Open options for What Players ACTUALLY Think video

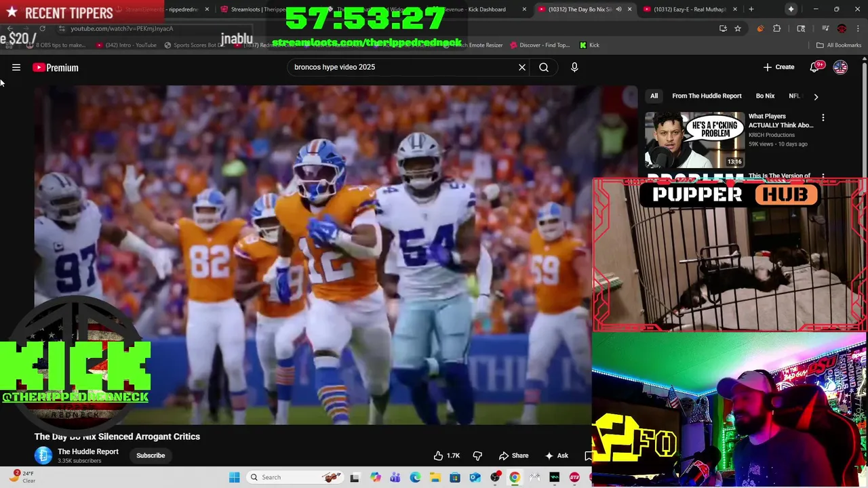(x=823, y=118)
